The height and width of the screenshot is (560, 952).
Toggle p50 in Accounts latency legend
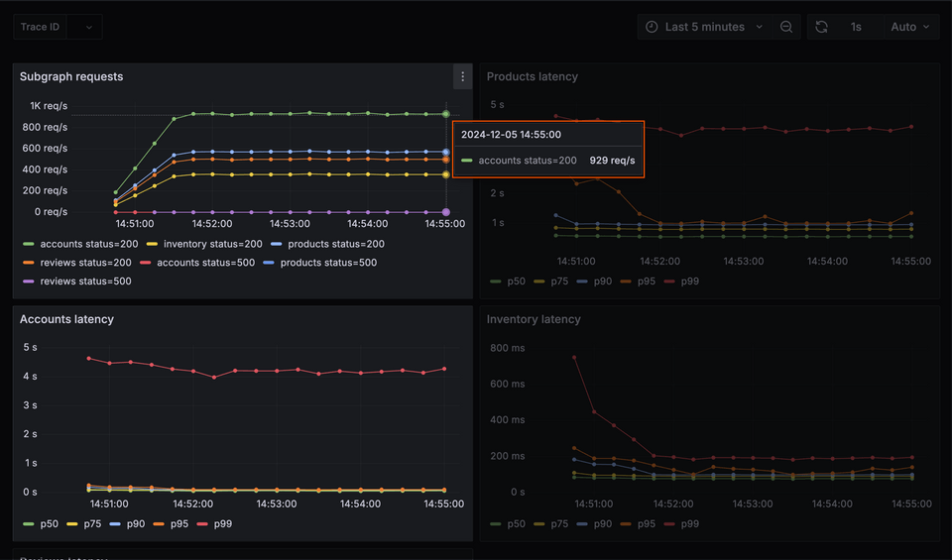click(x=50, y=523)
